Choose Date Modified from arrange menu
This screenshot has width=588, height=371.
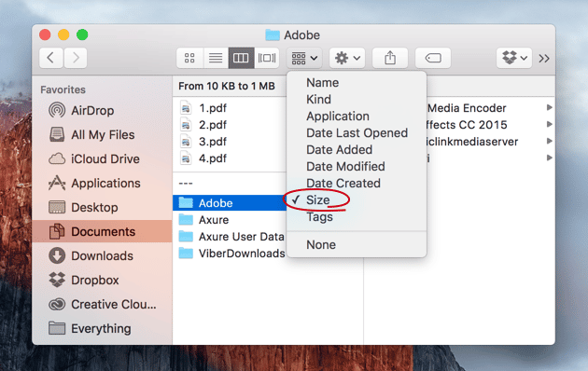point(345,167)
